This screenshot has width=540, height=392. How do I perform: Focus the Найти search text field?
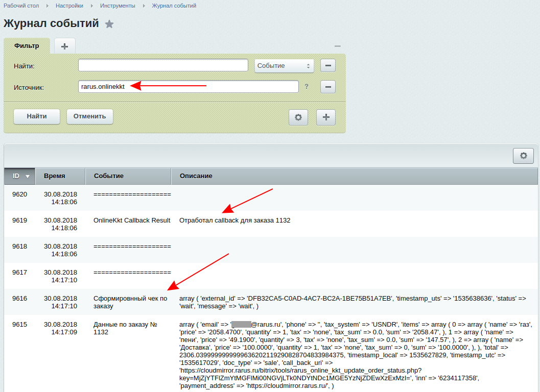[163, 65]
